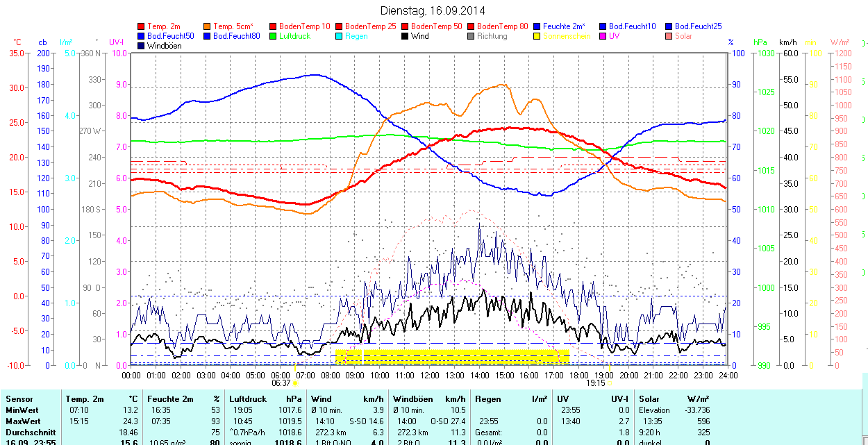The image size is (868, 445).
Task: Click the Feuchte 2m* legend label
Action: (564, 26)
